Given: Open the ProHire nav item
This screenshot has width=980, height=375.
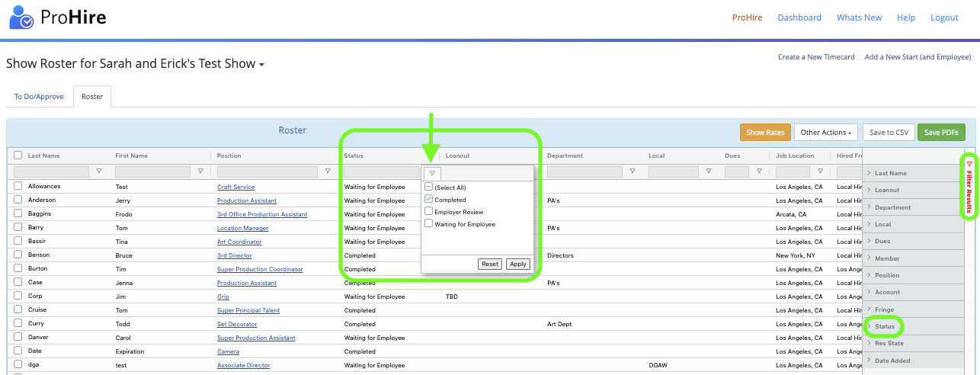Looking at the screenshot, I should click(747, 18).
